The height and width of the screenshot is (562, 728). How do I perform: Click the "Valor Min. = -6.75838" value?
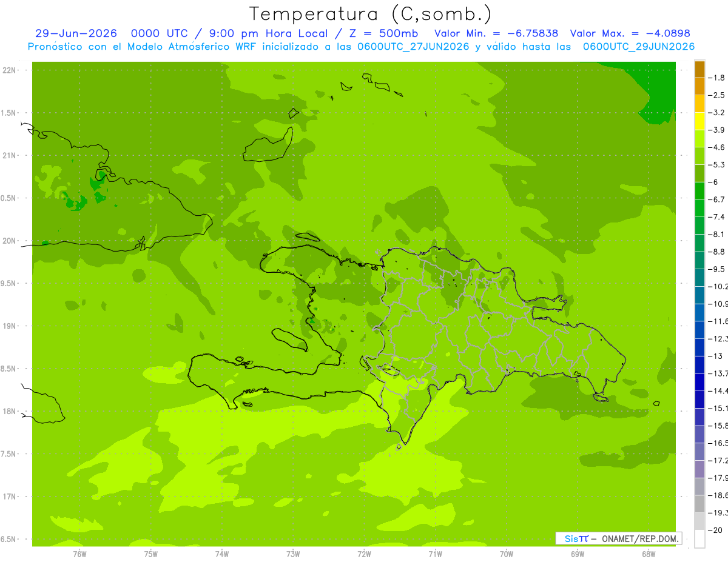click(497, 33)
